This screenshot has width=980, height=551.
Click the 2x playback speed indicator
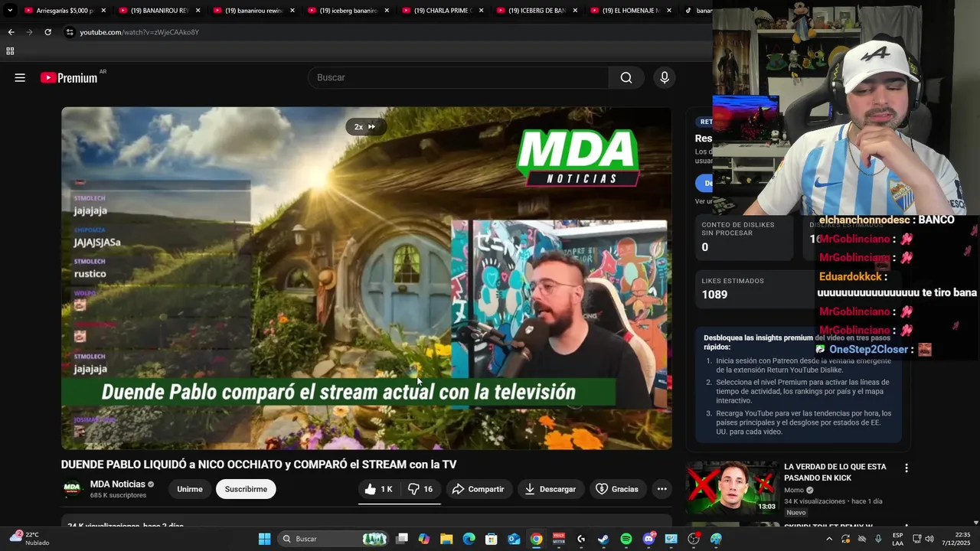click(x=365, y=127)
